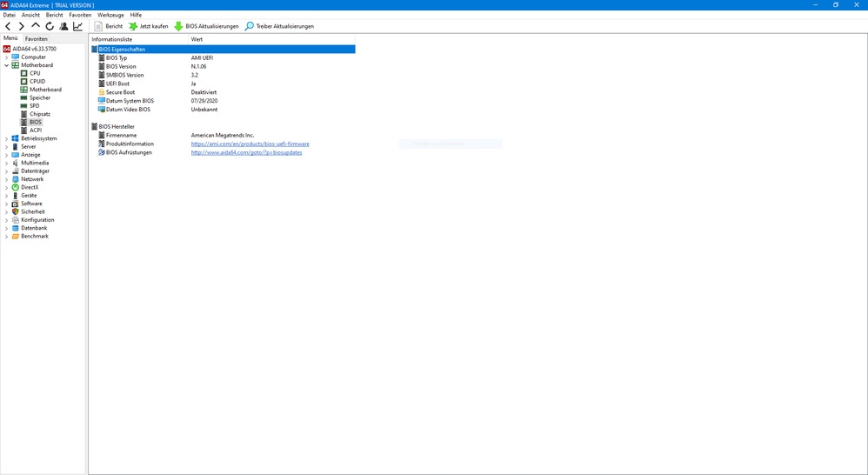Open the graph chart toolbar icon
The width and height of the screenshot is (868, 475).
77,26
